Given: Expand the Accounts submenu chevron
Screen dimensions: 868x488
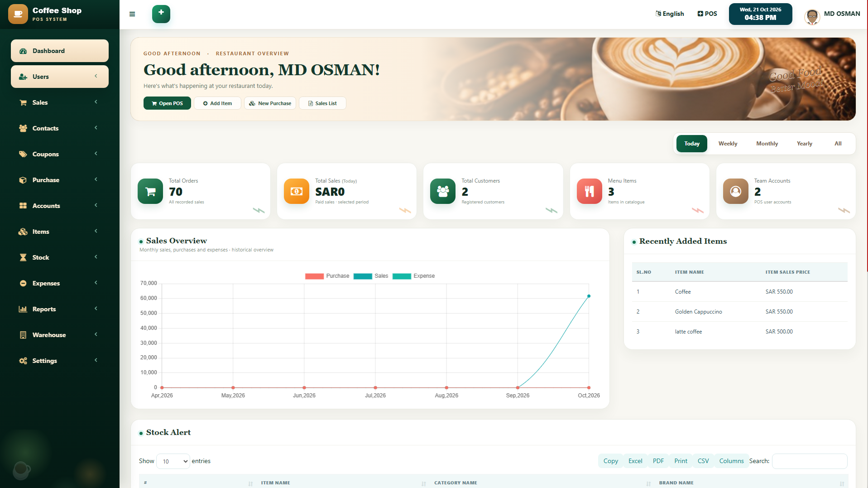Looking at the screenshot, I should pyautogui.click(x=96, y=205).
